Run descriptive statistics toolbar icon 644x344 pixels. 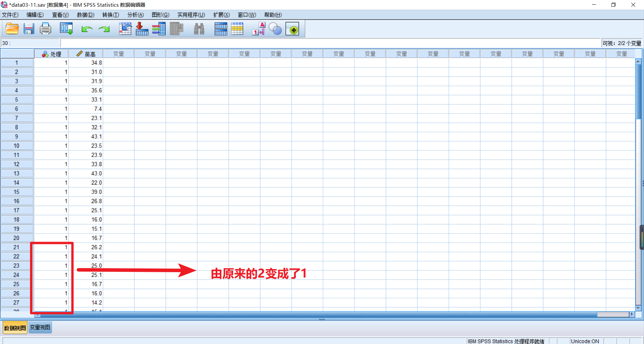176,29
